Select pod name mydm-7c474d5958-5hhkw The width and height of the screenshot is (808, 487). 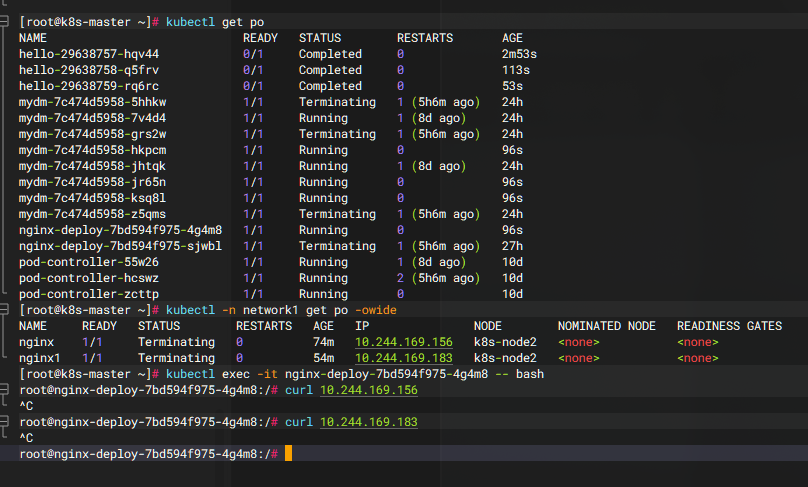[x=92, y=102]
